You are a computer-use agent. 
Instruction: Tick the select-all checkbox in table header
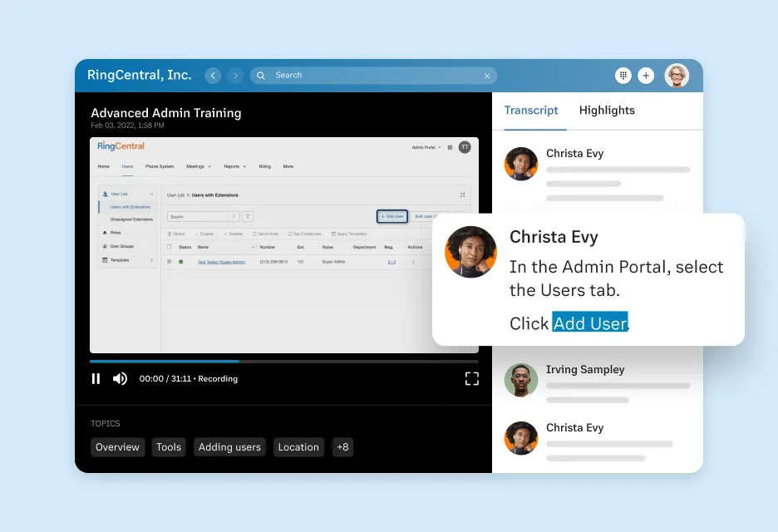pos(170,247)
